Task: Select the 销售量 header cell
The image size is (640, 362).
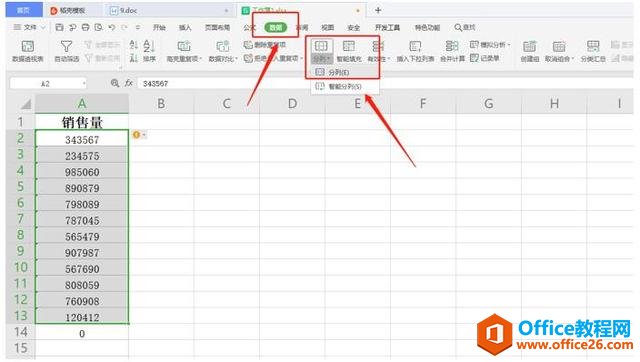Action: (x=82, y=122)
